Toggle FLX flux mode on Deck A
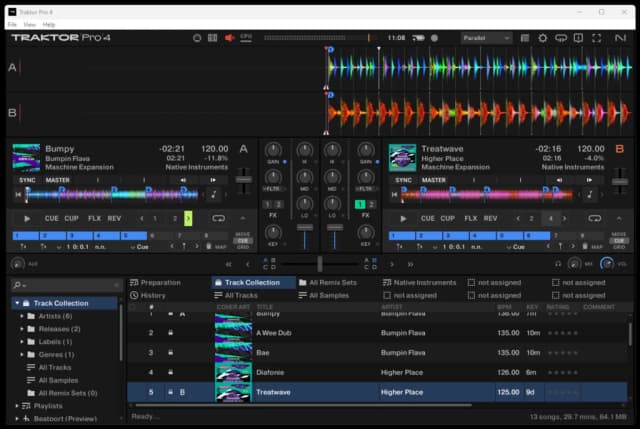The height and width of the screenshot is (429, 640). (x=94, y=218)
